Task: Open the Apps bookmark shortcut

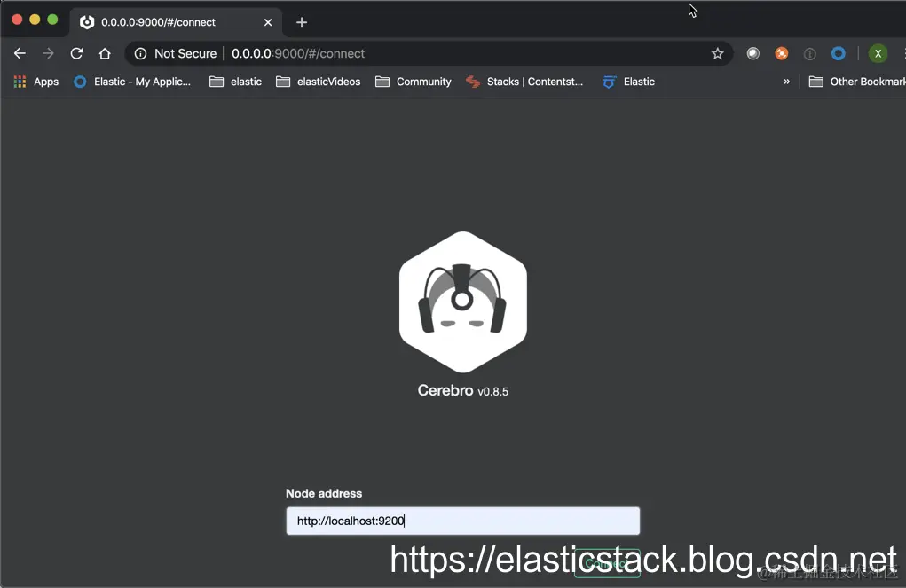Action: click(36, 82)
